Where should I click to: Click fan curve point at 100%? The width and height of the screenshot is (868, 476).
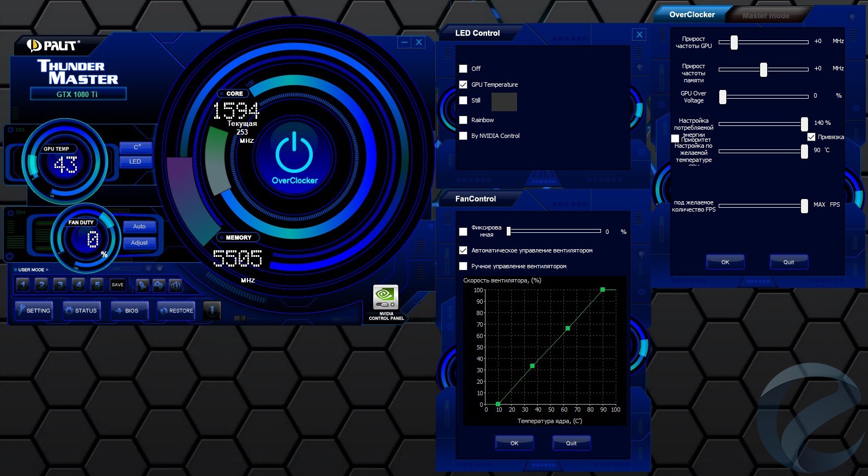point(603,290)
